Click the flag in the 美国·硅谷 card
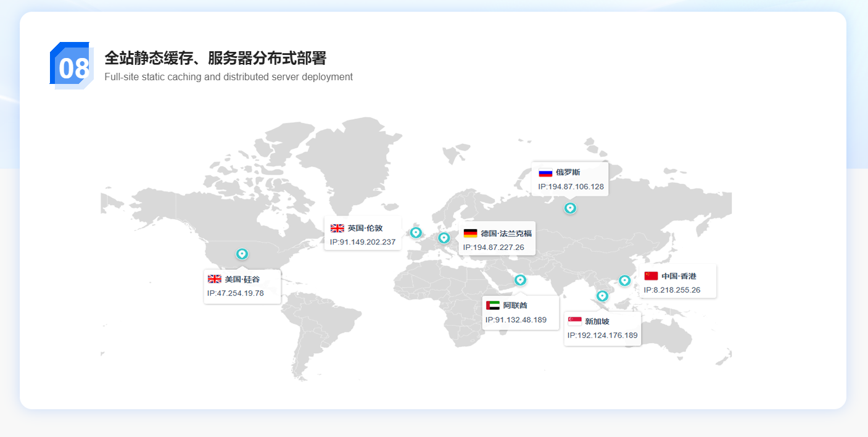868x437 pixels. pyautogui.click(x=214, y=280)
